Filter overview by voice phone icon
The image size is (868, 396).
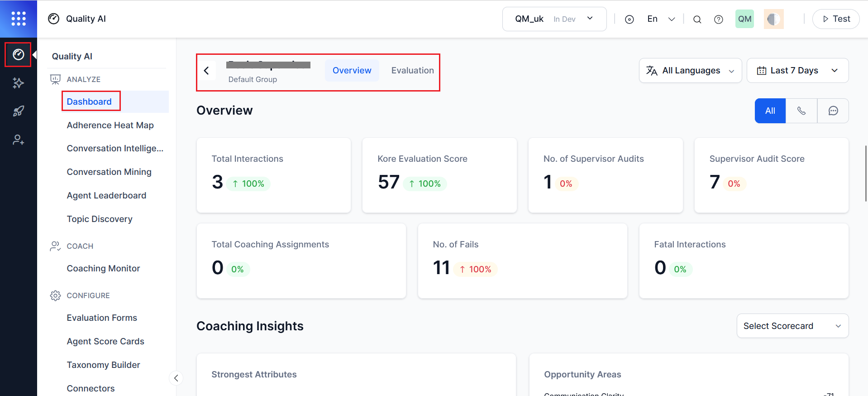[x=801, y=111]
